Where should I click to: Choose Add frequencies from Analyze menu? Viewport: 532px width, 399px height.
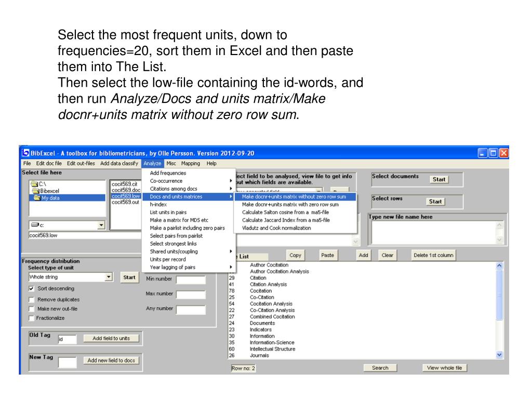coord(188,173)
